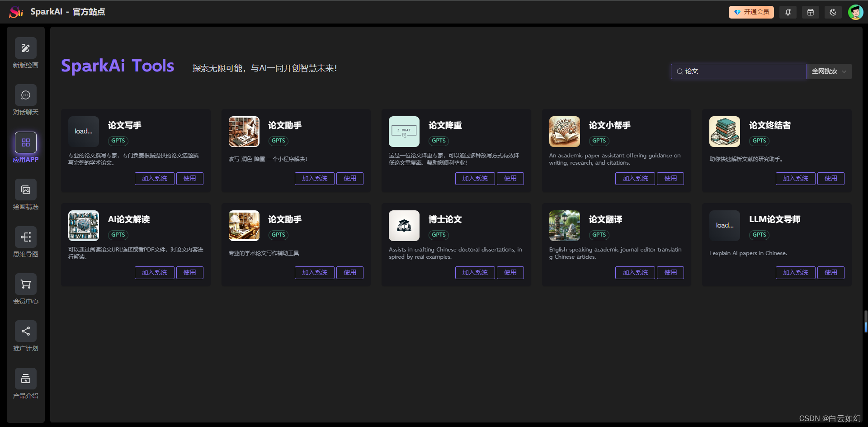The image size is (868, 427).
Task: Click 使用 on 博士论文 card
Action: click(x=510, y=273)
